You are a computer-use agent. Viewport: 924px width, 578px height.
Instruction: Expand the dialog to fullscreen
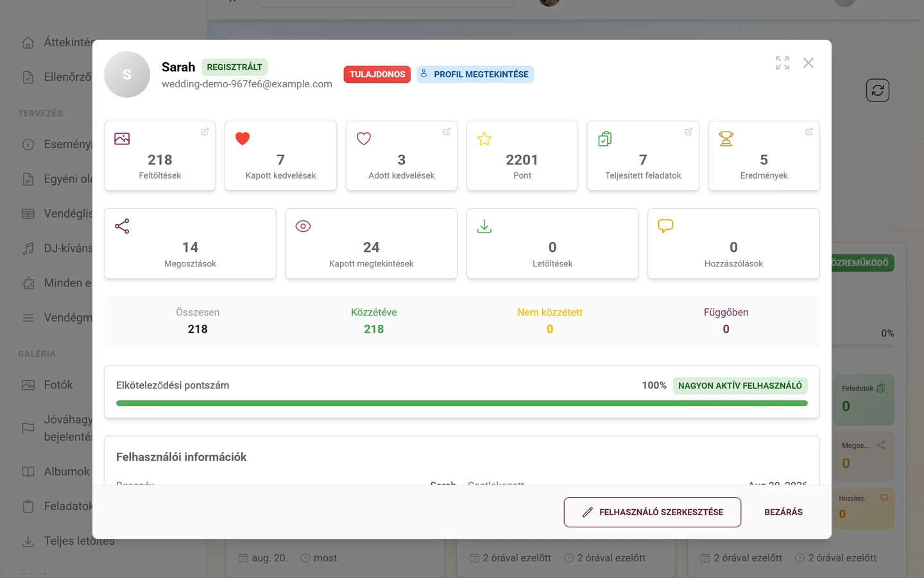click(782, 63)
